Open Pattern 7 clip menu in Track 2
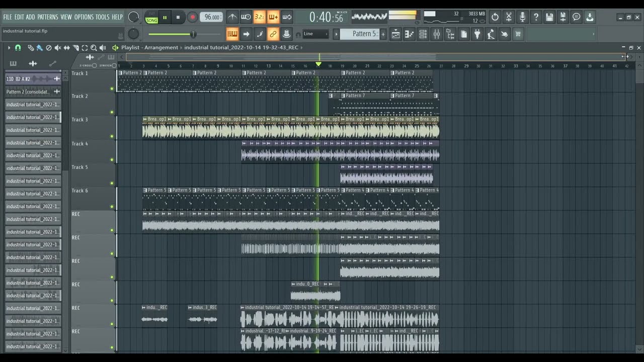This screenshot has height=362, width=644. point(343,96)
